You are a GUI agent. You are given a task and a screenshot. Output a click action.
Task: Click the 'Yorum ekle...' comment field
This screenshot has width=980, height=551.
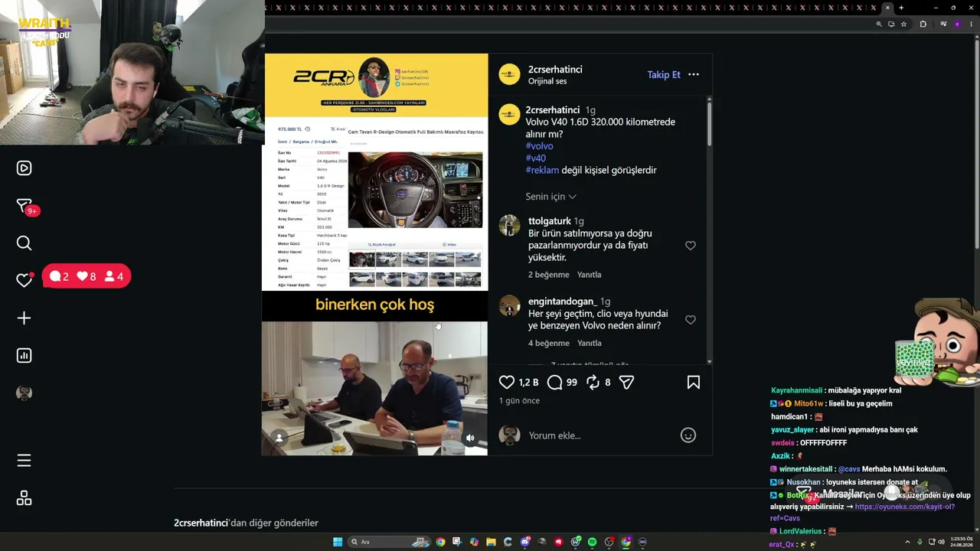(x=601, y=435)
